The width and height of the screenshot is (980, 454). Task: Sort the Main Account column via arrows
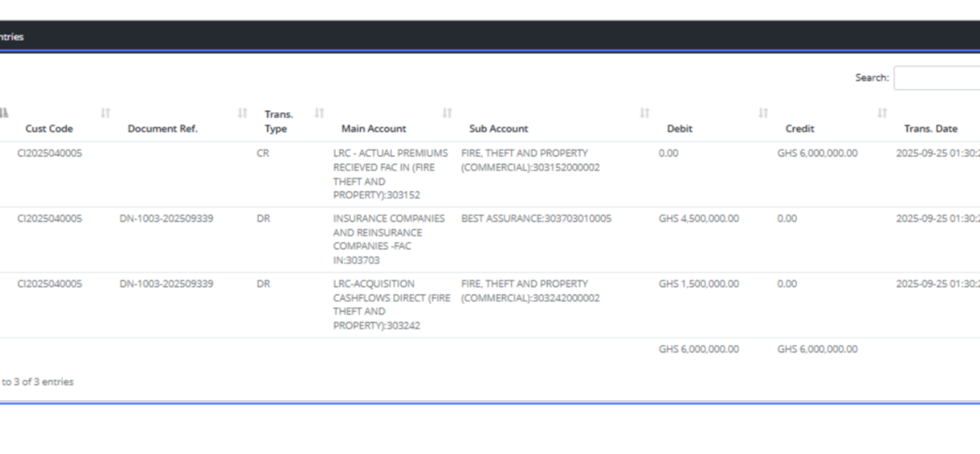point(447,113)
